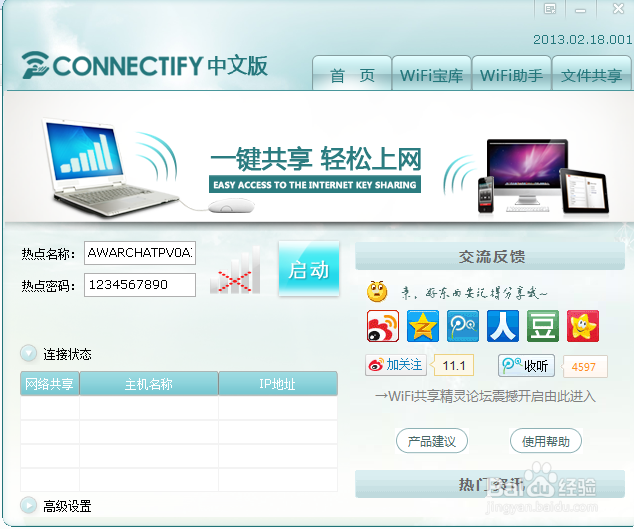
Task: Share via the QQ Zone star icon
Action: (423, 326)
